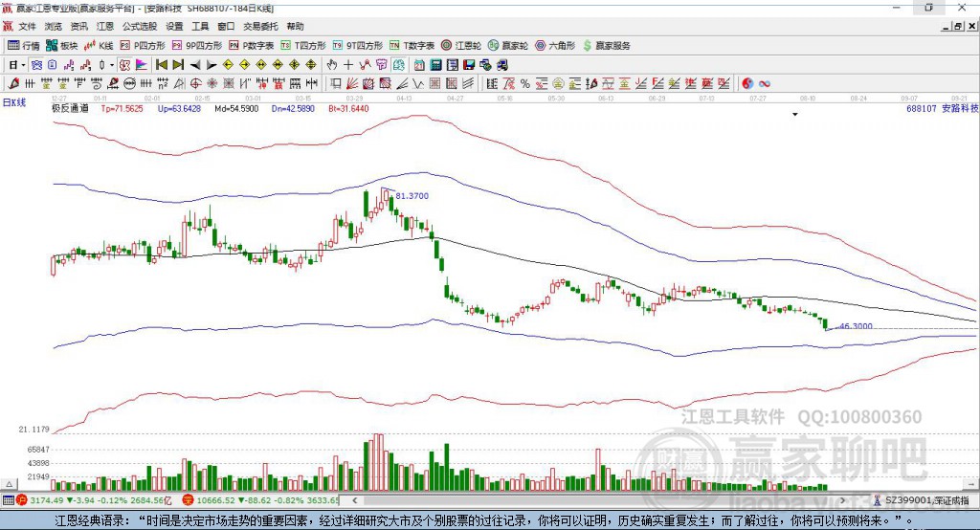Image resolution: width=980 pixels, height=530 pixels.
Task: Expand the 日 period dropdown
Action: tap(23, 65)
